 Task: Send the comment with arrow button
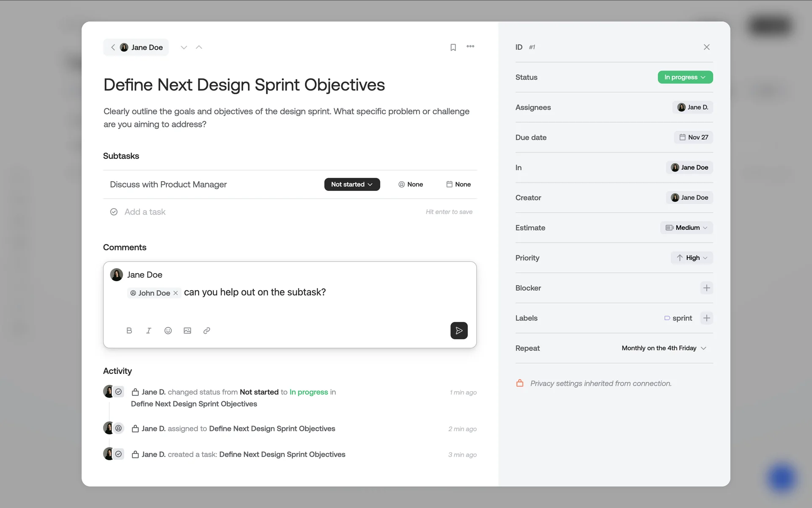[x=459, y=331]
